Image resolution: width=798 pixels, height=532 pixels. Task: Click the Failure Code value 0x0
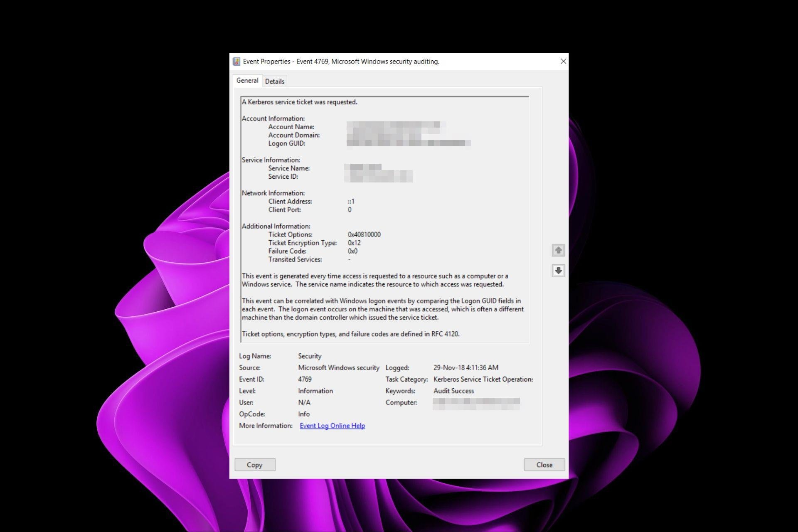[x=352, y=251]
